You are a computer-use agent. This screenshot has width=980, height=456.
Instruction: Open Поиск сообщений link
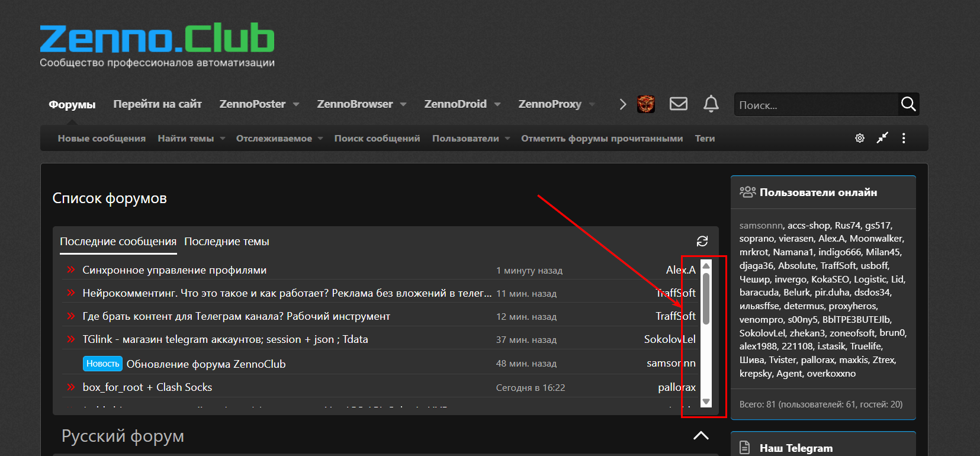377,139
